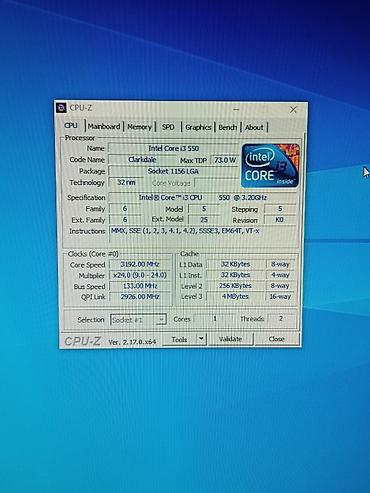
Task: Click the Specification field text
Action: pos(202,197)
